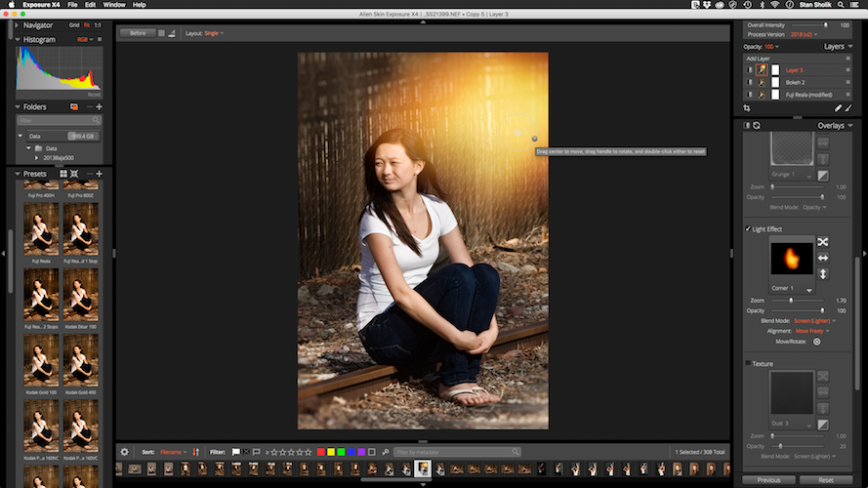
Task: Toggle the Overlays panel on/off switch
Action: [x=747, y=126]
